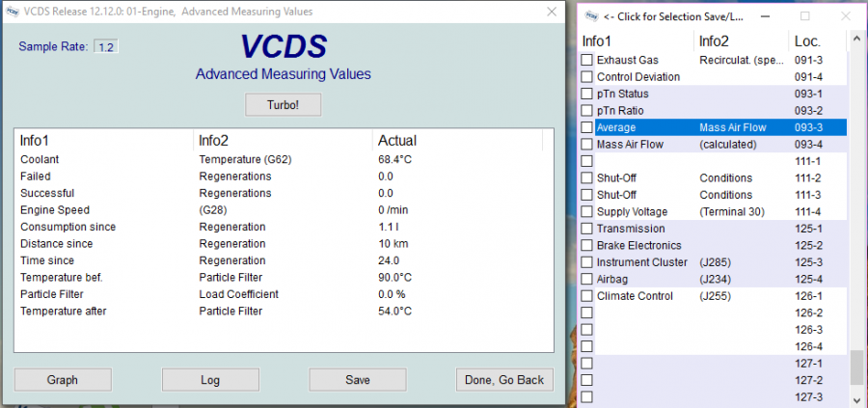Check the 127-1 row checkbox
Screen dimensions: 868x408
point(586,364)
